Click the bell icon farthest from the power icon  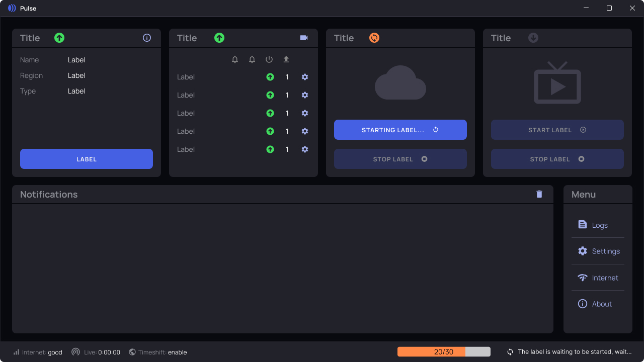click(x=235, y=59)
